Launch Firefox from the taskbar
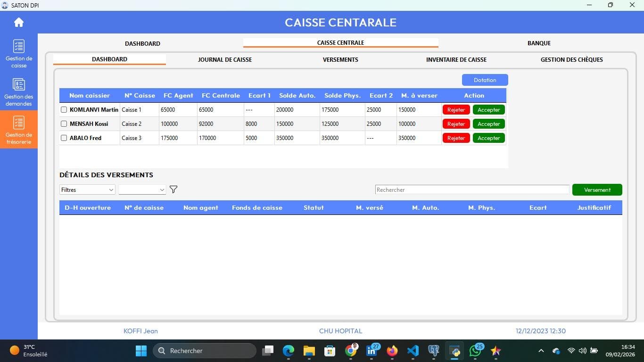This screenshot has width=644, height=362. (392, 351)
